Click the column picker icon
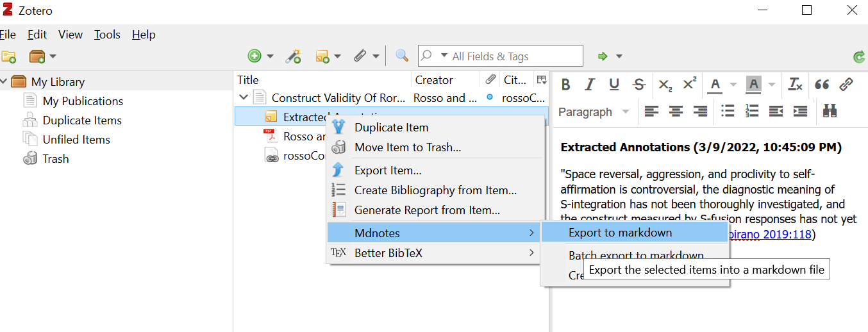Image resolution: width=868 pixels, height=332 pixels. click(542, 79)
